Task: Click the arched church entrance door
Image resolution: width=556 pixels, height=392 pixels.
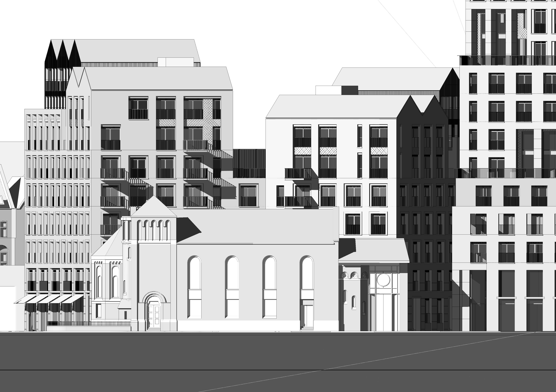Action: click(x=154, y=315)
